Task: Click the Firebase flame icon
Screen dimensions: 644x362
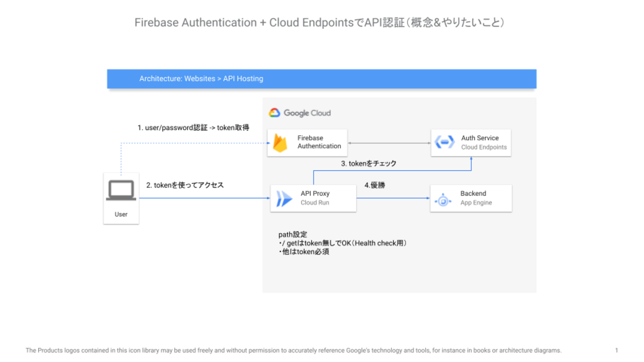Action: coord(280,143)
